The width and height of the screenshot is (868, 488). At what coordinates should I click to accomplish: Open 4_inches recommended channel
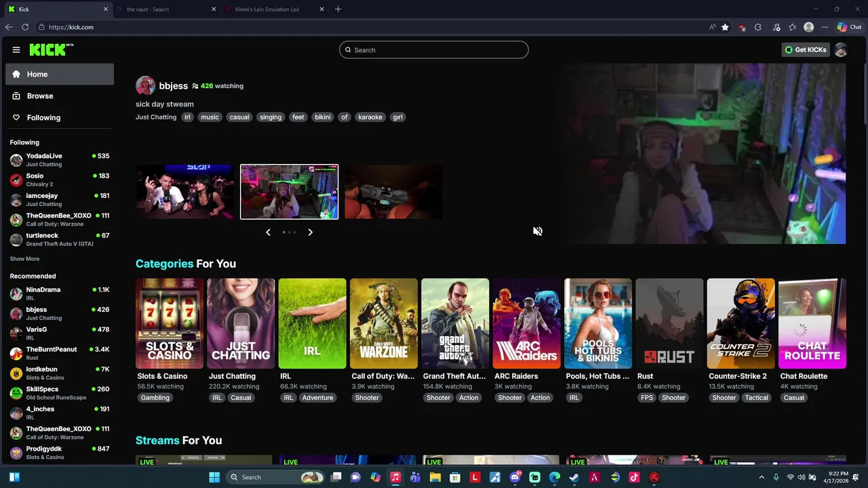tap(60, 413)
